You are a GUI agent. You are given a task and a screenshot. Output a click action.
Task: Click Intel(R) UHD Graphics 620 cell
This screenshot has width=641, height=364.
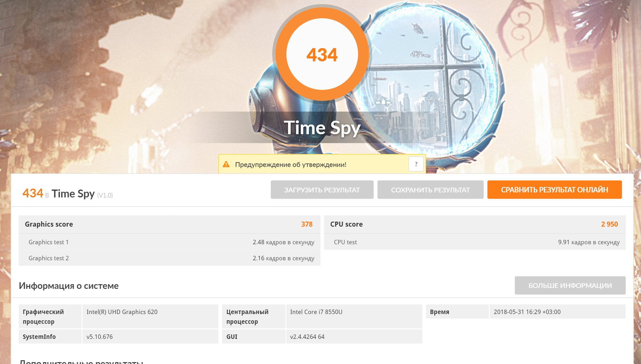pos(150,317)
